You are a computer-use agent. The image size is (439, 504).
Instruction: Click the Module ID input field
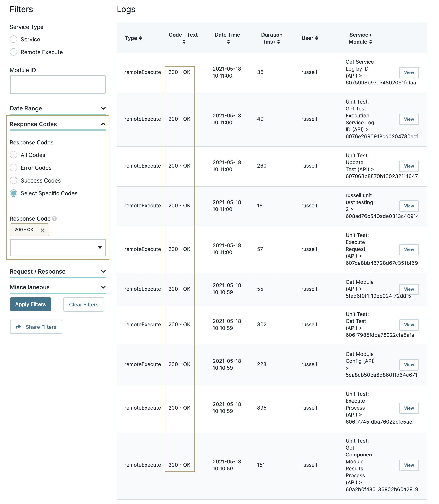[58, 84]
